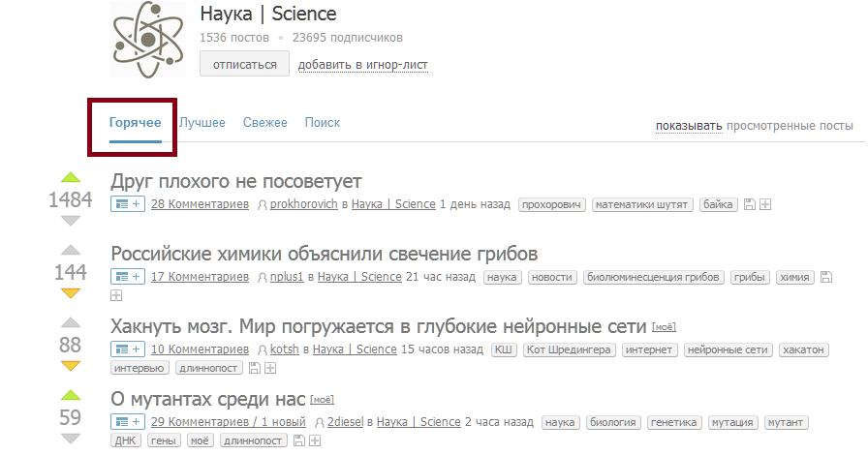Open the 'Поиск' tab
This screenshot has width=868, height=455.
[x=323, y=123]
